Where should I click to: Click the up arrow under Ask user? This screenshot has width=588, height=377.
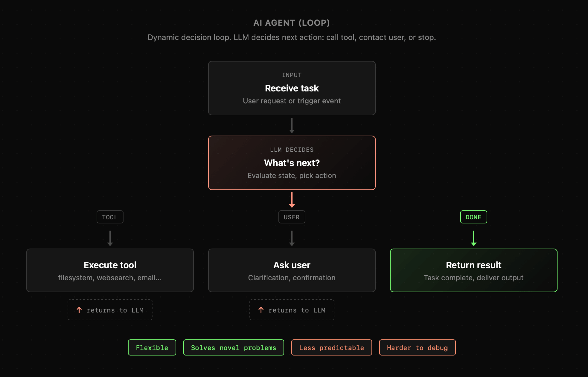(x=261, y=310)
